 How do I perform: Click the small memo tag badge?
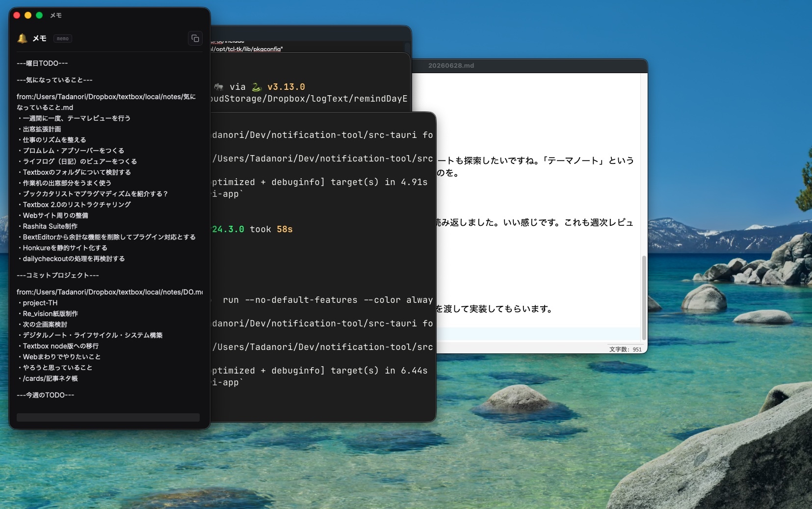(63, 39)
